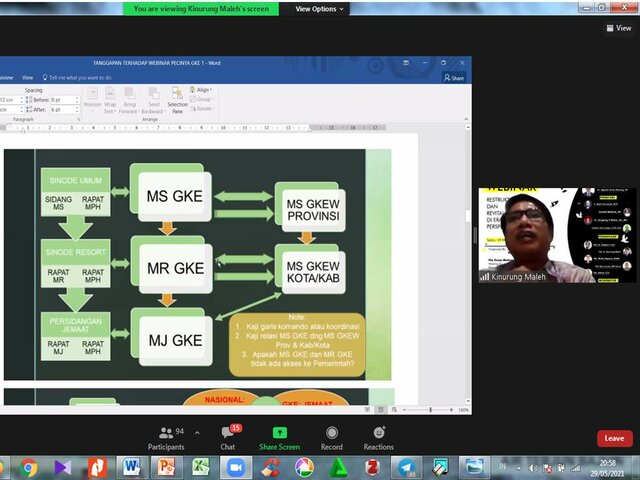Click the Spacing Before value field
This screenshot has width=640, height=480.
(x=62, y=100)
